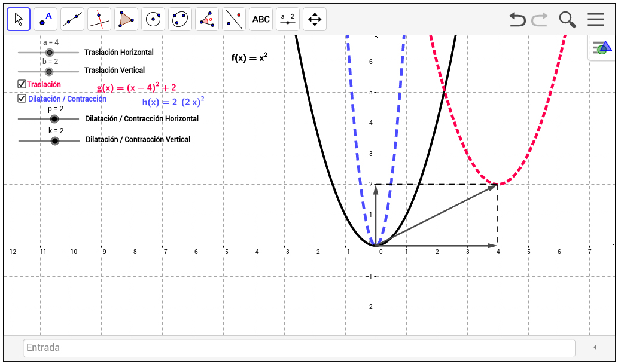Expand the input bar side arrow
Viewport: 618px width, 364px height.
[595, 347]
